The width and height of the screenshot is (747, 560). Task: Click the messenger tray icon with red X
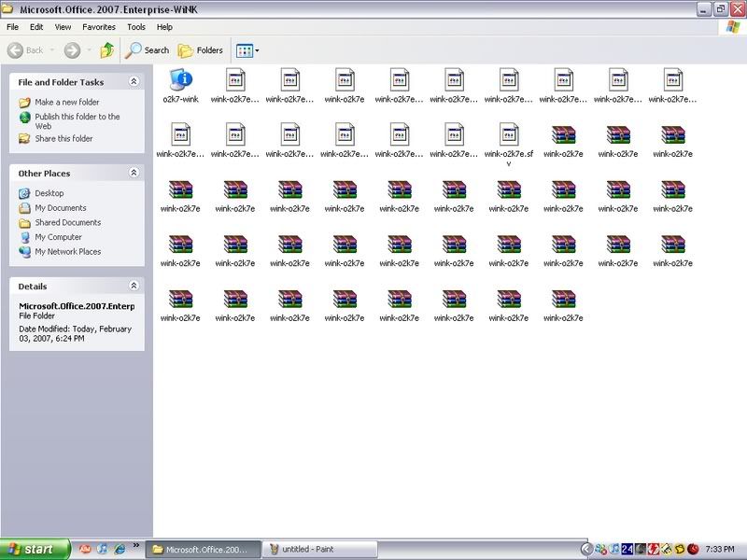click(x=600, y=550)
